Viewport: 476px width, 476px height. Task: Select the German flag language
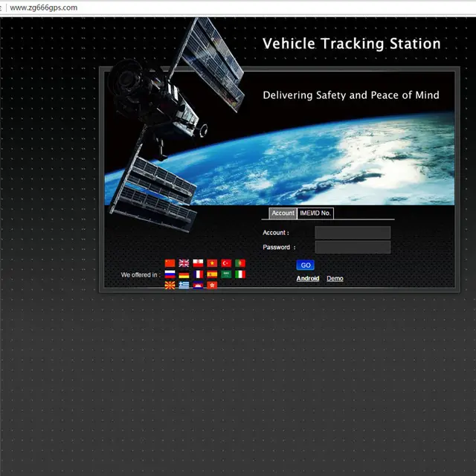pos(184,274)
